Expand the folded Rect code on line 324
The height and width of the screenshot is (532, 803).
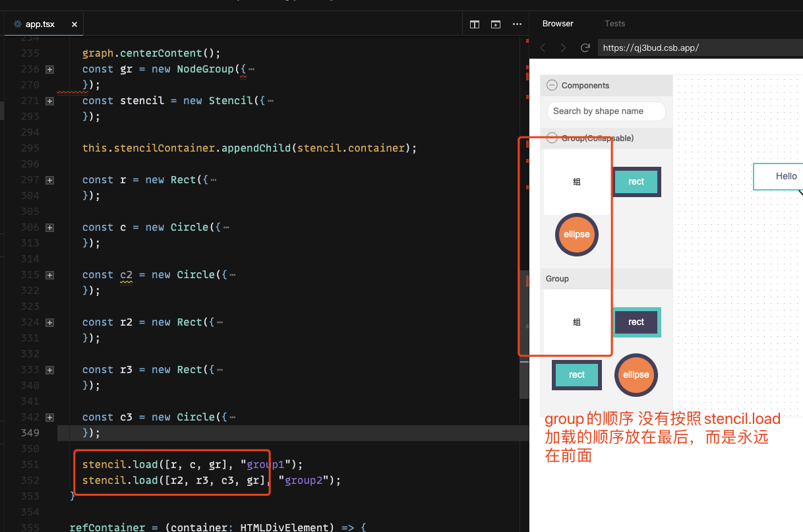pyautogui.click(x=50, y=322)
